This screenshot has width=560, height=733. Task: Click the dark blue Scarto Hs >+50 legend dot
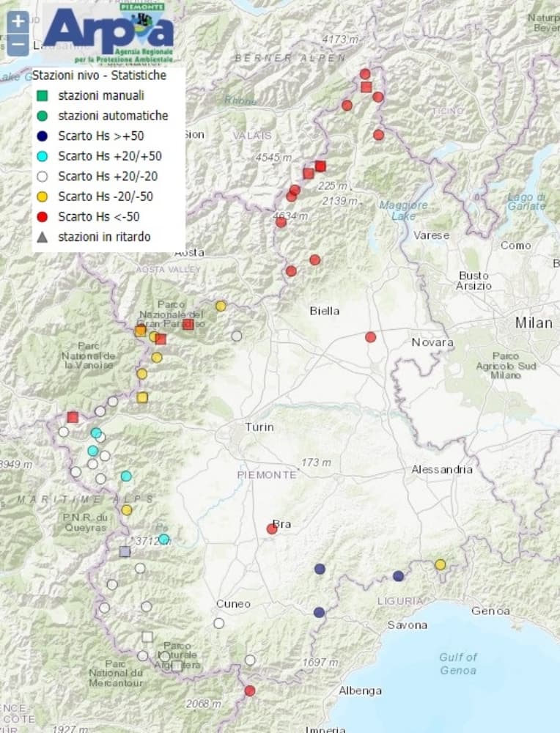coord(43,136)
